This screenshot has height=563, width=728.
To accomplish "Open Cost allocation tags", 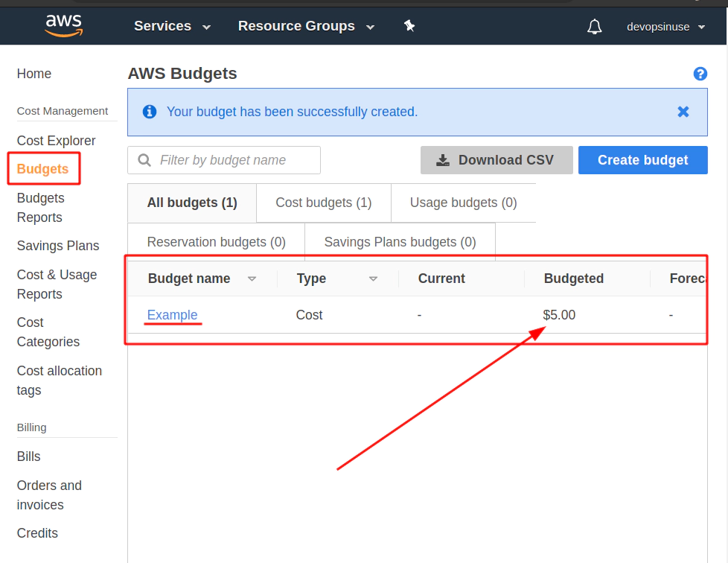I will pyautogui.click(x=60, y=381).
